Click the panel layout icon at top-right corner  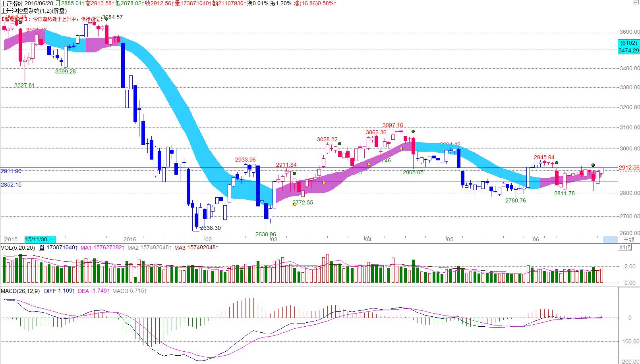point(636,3)
